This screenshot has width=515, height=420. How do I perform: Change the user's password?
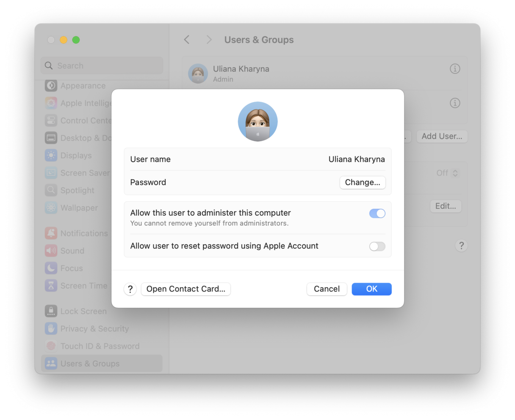coord(363,182)
